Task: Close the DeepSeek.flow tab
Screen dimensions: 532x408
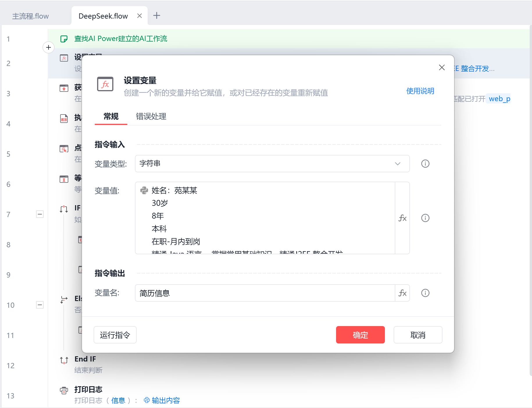Action: (x=140, y=16)
